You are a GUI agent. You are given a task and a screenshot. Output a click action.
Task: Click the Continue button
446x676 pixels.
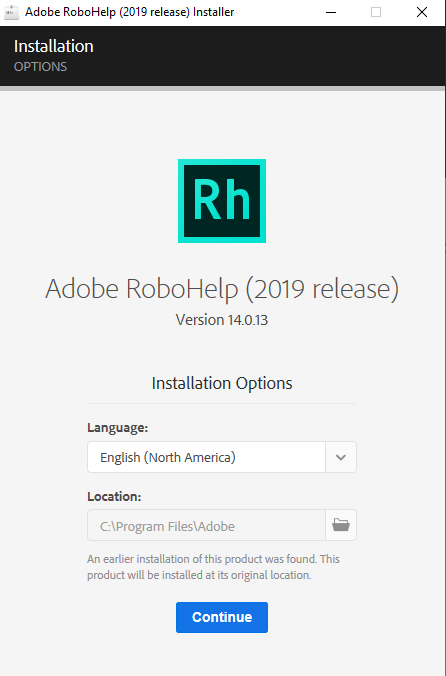pos(221,617)
